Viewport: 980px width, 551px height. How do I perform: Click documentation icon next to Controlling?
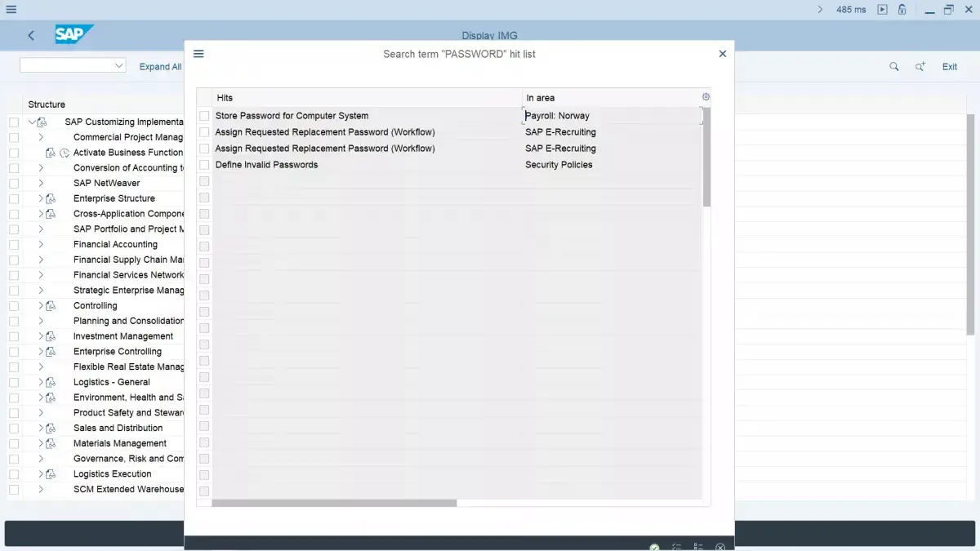point(51,305)
